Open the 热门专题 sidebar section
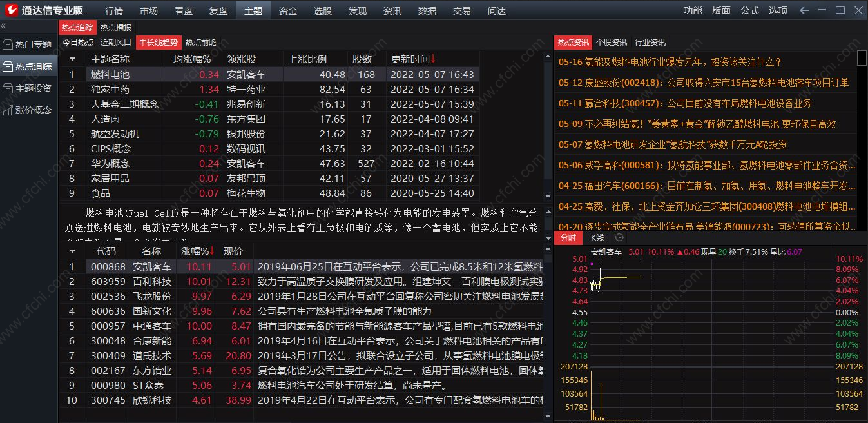Screen dimensions: 868x423 click(x=28, y=44)
